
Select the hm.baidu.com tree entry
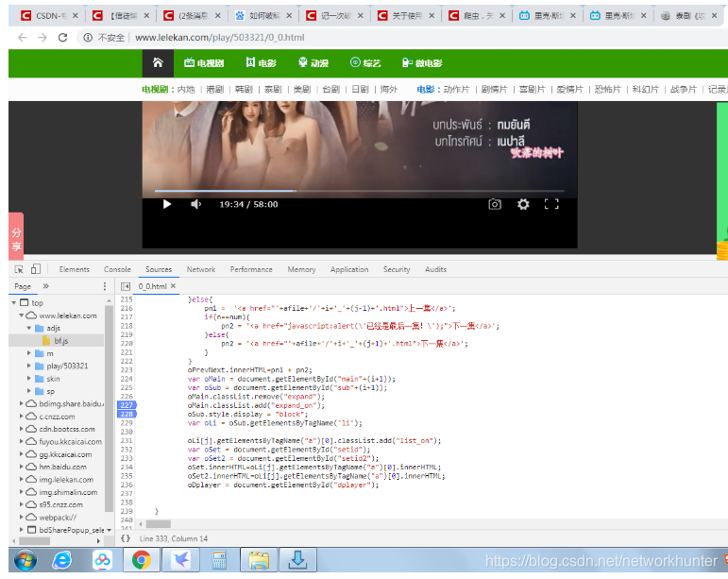point(62,467)
